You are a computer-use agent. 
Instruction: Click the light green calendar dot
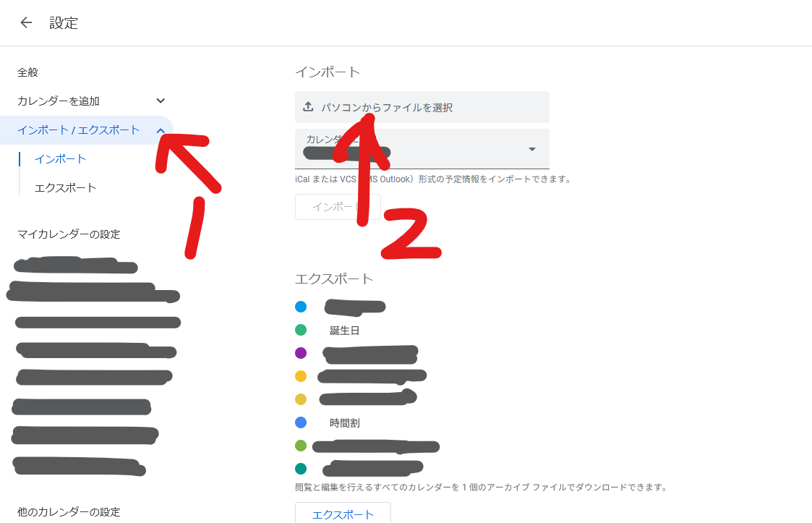tap(301, 446)
